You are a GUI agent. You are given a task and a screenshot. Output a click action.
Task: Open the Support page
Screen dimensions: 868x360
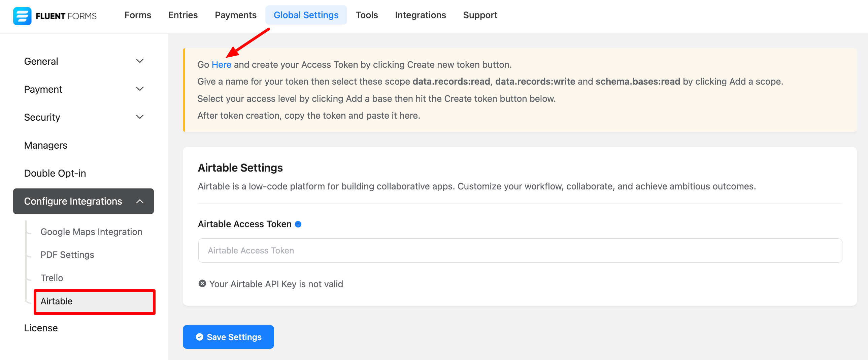[x=480, y=15]
